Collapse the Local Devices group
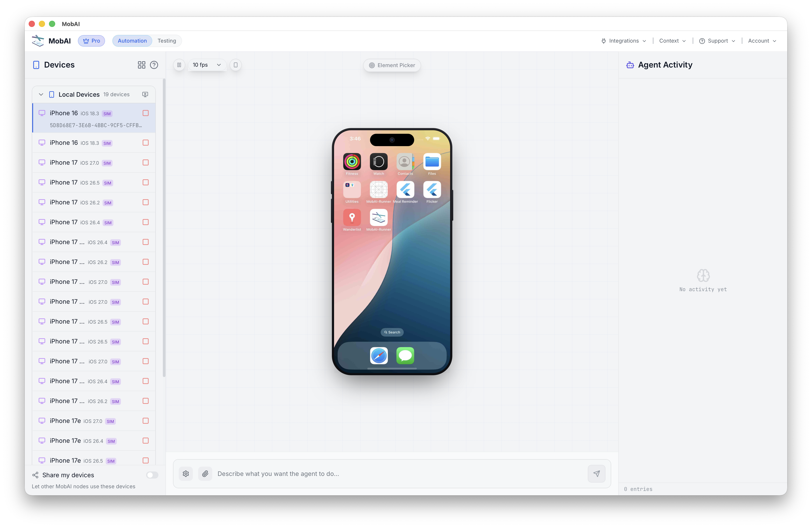812x528 pixels. click(41, 94)
